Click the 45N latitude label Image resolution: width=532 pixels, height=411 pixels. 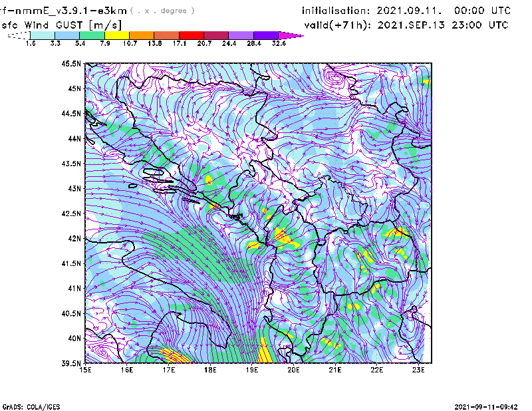click(x=74, y=88)
